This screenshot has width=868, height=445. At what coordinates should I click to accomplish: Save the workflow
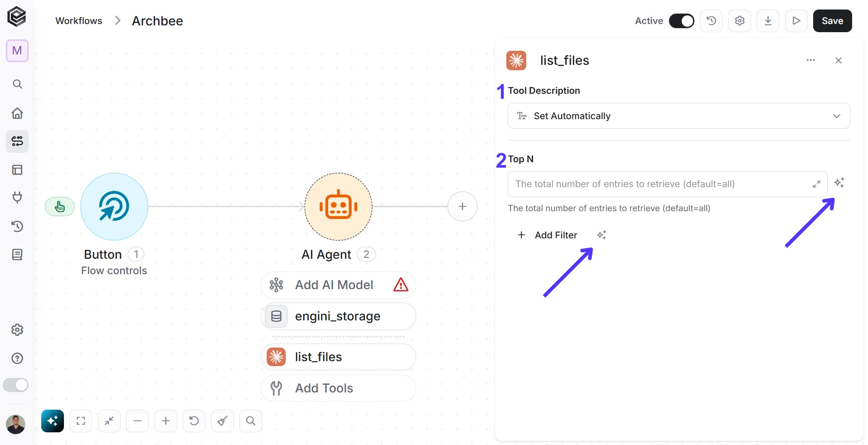tap(833, 21)
